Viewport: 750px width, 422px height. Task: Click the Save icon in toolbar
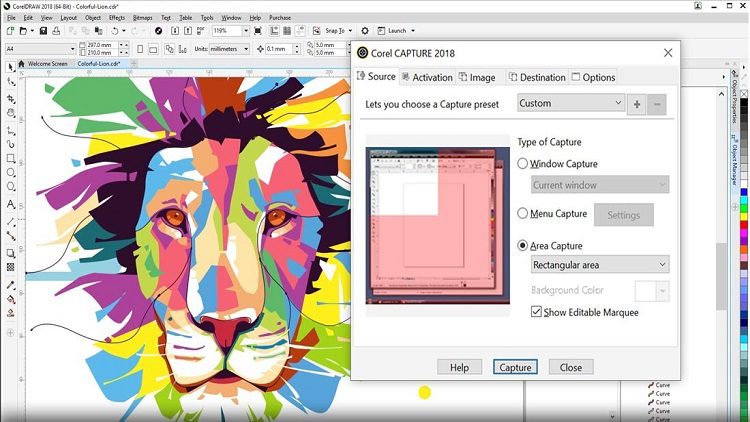click(x=43, y=31)
